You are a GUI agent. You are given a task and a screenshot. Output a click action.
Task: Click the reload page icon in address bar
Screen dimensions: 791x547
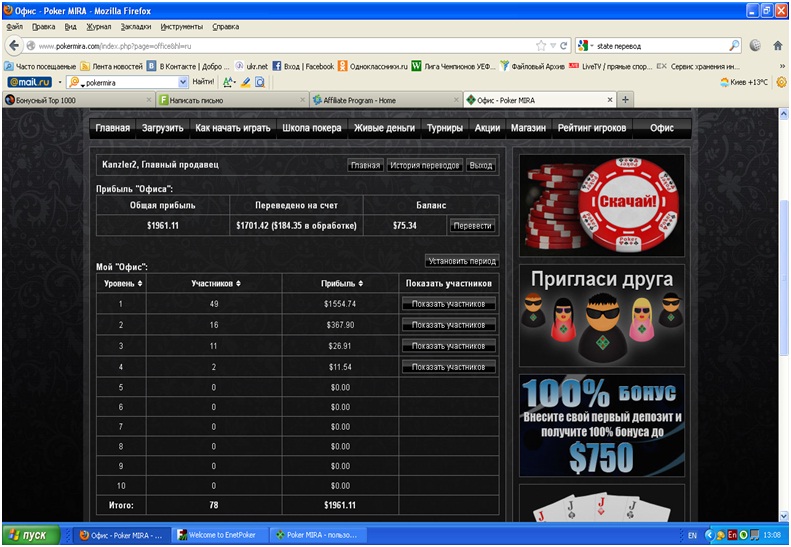click(564, 46)
